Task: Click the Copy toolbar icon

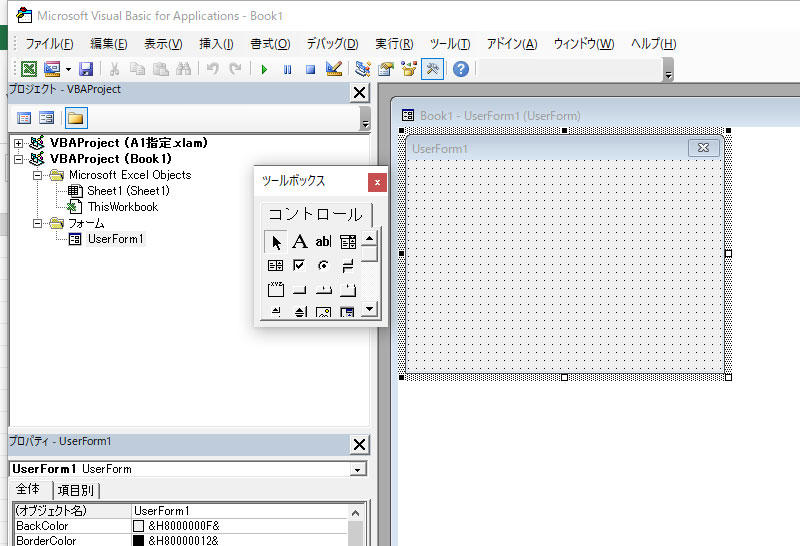Action: pos(137,69)
